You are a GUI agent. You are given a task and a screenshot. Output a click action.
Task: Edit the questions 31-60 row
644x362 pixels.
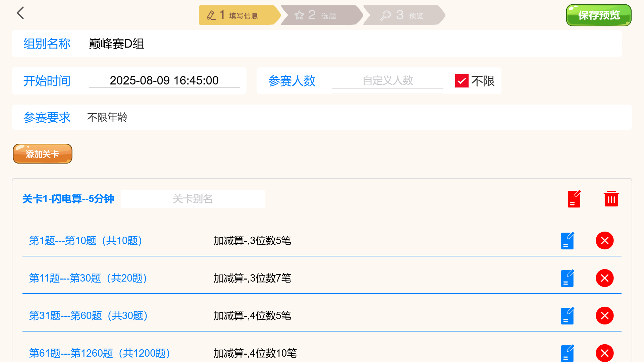coord(567,316)
